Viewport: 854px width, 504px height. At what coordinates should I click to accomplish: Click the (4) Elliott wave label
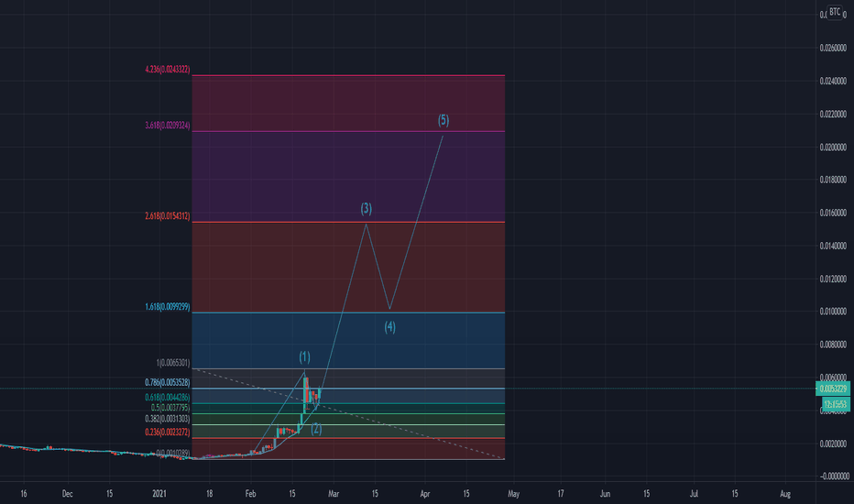pos(390,327)
